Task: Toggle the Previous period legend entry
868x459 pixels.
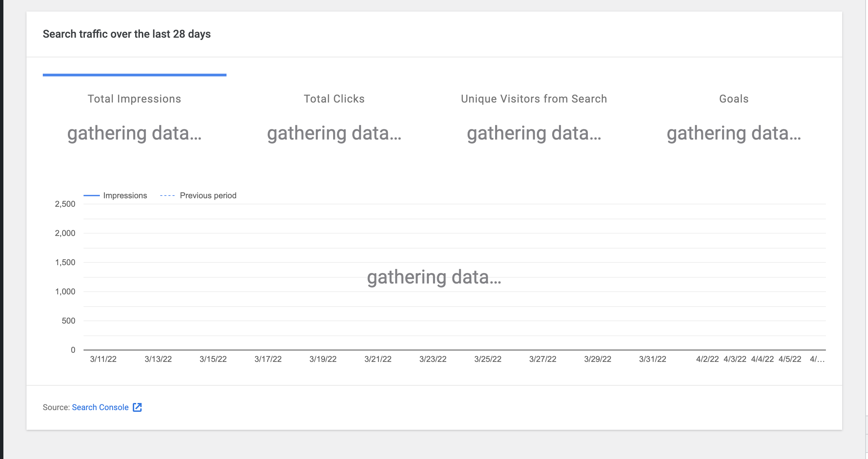Action: 208,196
